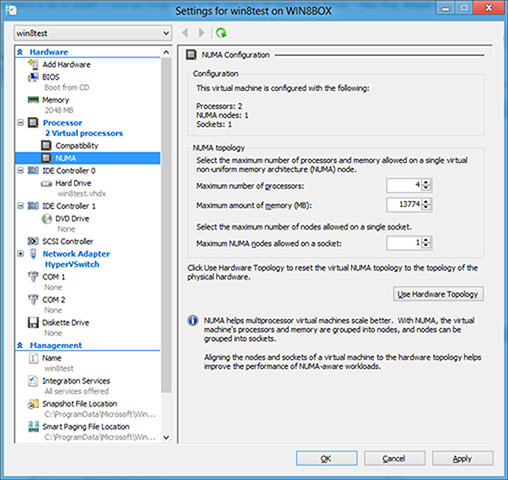Decrease maximum number of processors
Viewport: 508px width, 480px height.
coord(426,188)
